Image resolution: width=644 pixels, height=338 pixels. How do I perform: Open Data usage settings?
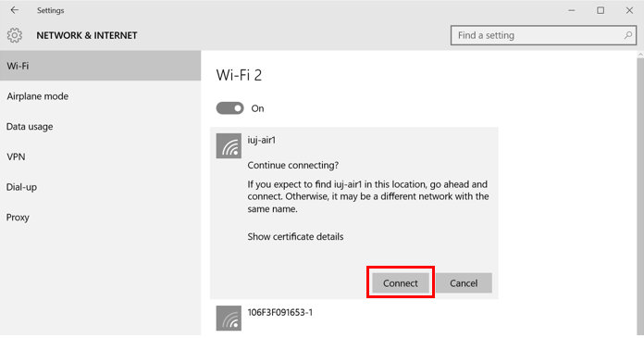[100, 127]
